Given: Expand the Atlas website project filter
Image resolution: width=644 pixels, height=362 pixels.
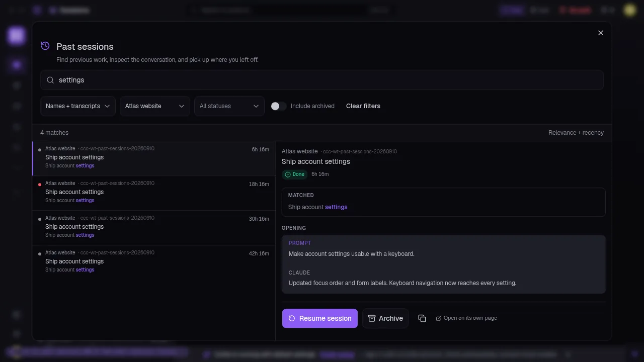Looking at the screenshot, I should [x=155, y=106].
